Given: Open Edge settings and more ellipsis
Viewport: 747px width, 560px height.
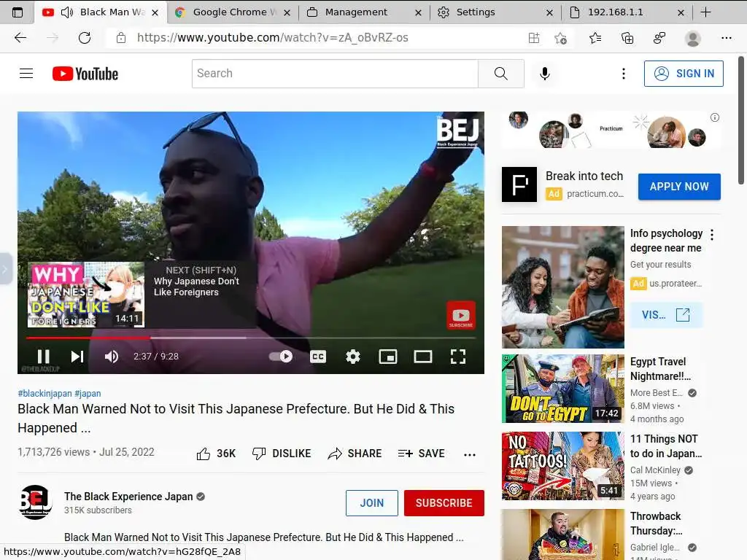Looking at the screenshot, I should pyautogui.click(x=726, y=38).
